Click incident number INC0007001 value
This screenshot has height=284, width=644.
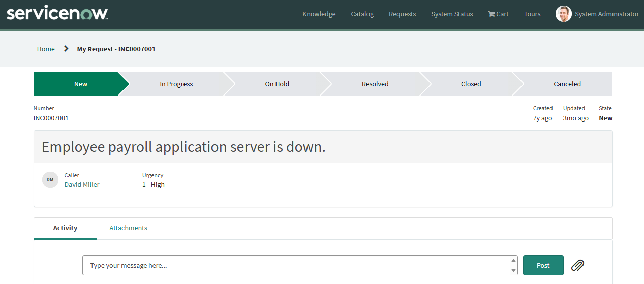click(51, 118)
